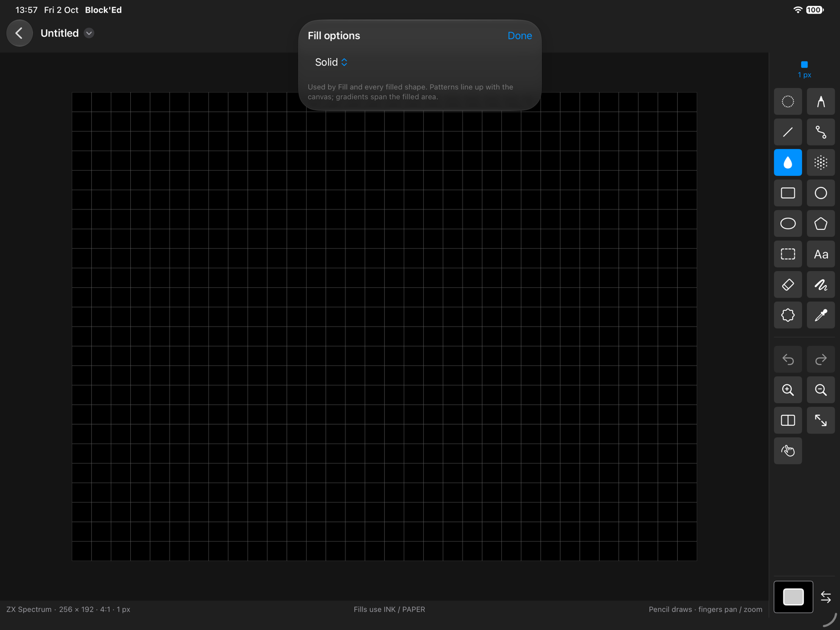The height and width of the screenshot is (630, 840).
Task: Select the Eraser tool
Action: coord(787,285)
